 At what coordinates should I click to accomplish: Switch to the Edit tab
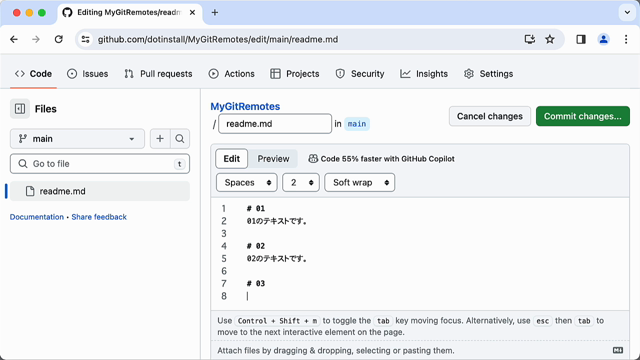click(231, 159)
